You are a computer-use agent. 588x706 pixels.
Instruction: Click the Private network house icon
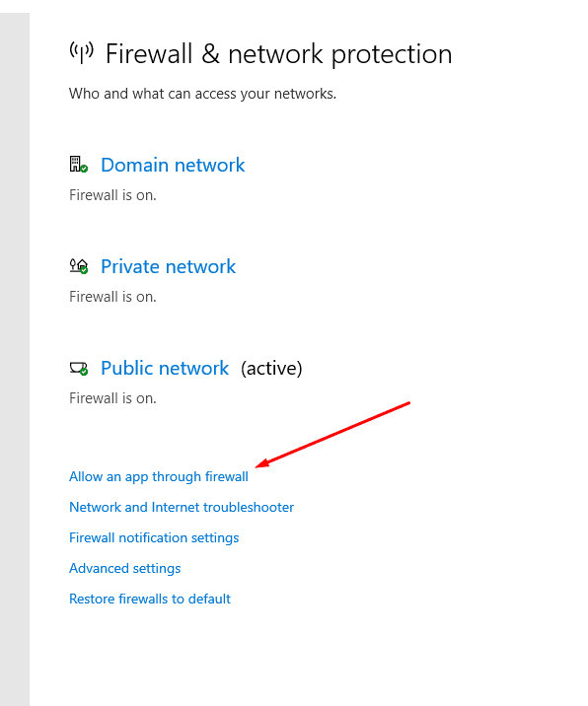point(78,266)
